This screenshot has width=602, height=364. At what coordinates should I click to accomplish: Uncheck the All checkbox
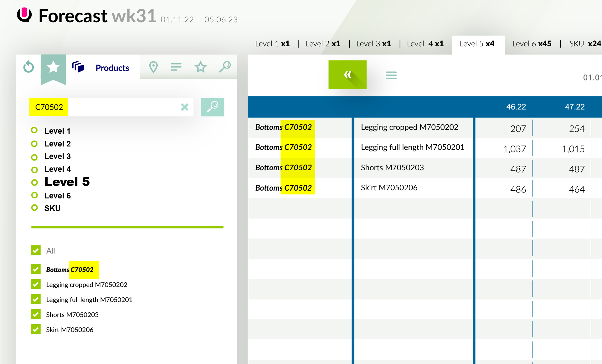click(36, 250)
